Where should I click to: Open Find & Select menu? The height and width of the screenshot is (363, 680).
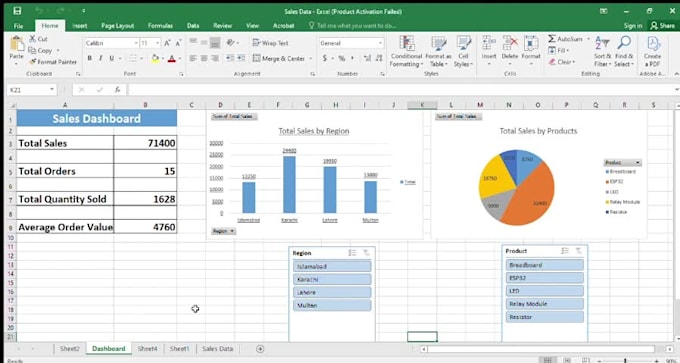pos(624,52)
